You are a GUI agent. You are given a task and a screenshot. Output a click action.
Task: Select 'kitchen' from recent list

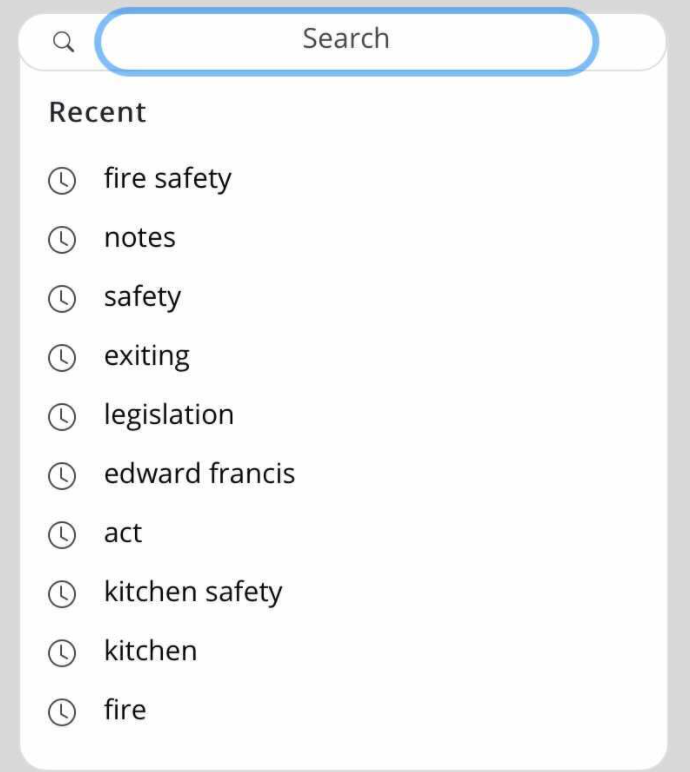pyautogui.click(x=150, y=651)
